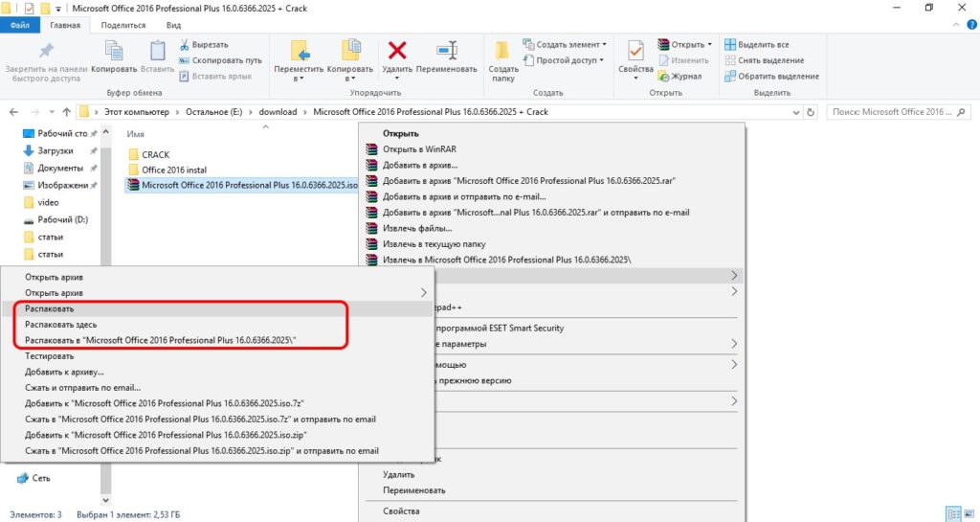Open the video folder in the sidebar
Screen dimensions: 980x522
(x=48, y=202)
